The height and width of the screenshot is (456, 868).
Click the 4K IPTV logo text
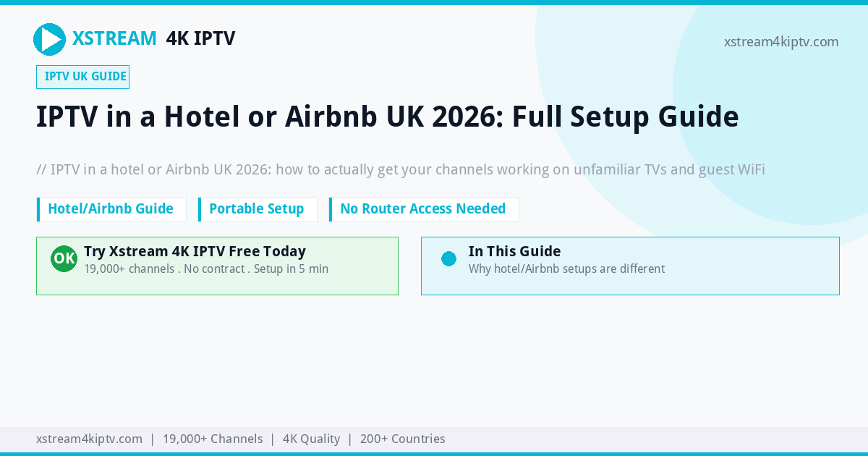(200, 38)
